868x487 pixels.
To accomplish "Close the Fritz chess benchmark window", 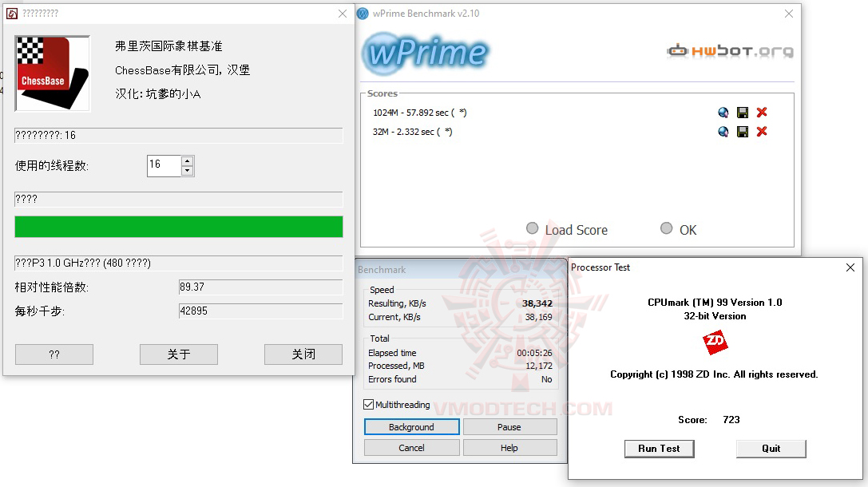I will pos(343,14).
